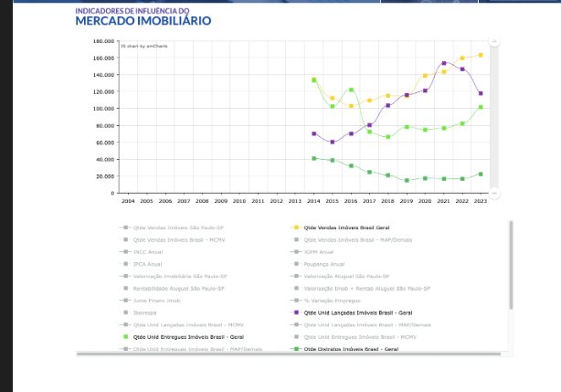The width and height of the screenshot is (561, 392).
Task: Show Valorização Aluguel São Paulo-SP series
Action: [340, 277]
